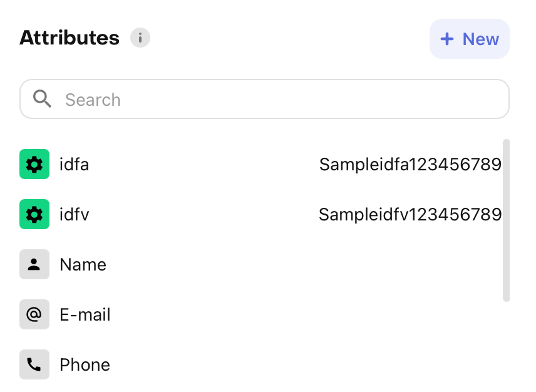536x392 pixels.
Task: Select the idfa attribute label
Action: [x=75, y=165]
